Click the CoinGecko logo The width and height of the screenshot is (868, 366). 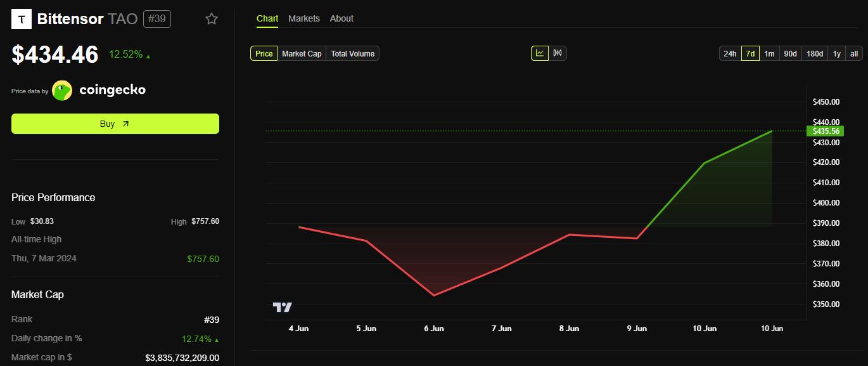point(61,89)
